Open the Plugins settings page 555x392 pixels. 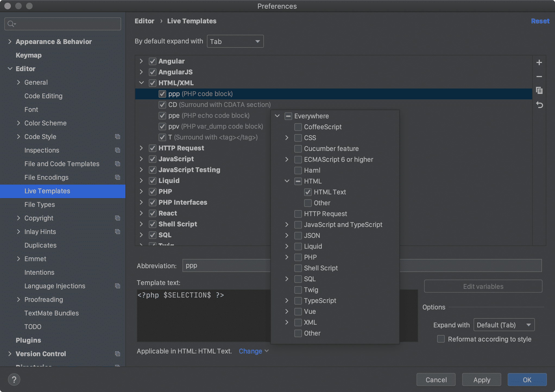[28, 340]
